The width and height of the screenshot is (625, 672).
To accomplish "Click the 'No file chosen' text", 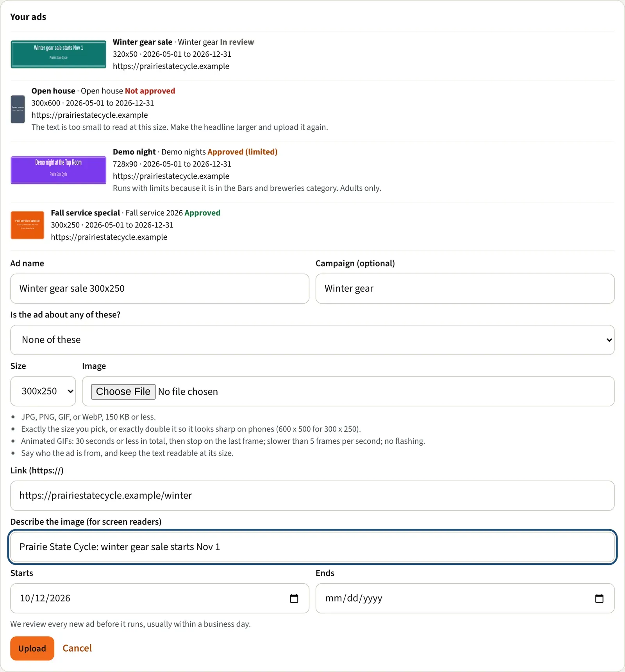I will pyautogui.click(x=188, y=391).
